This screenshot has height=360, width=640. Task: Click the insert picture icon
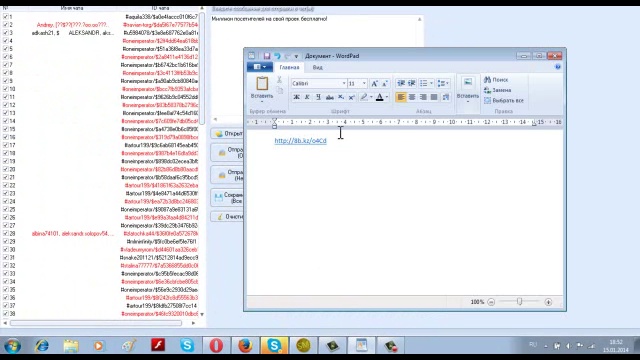(468, 82)
